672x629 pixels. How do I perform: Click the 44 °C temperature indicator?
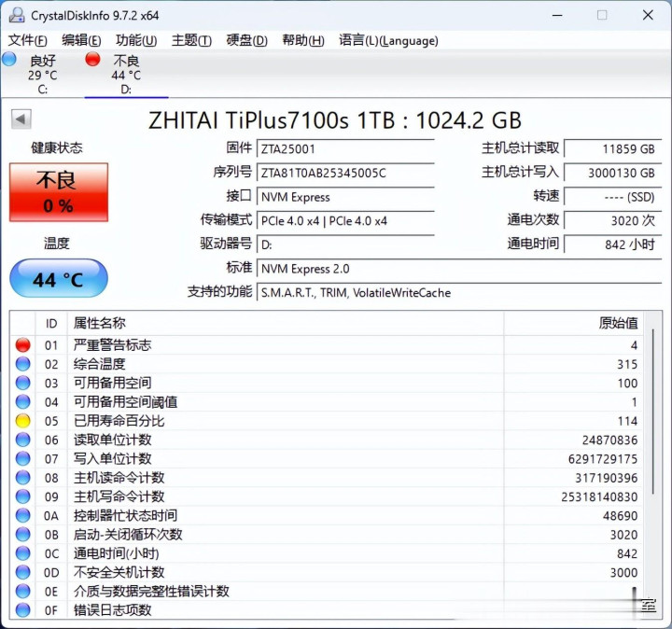(58, 279)
